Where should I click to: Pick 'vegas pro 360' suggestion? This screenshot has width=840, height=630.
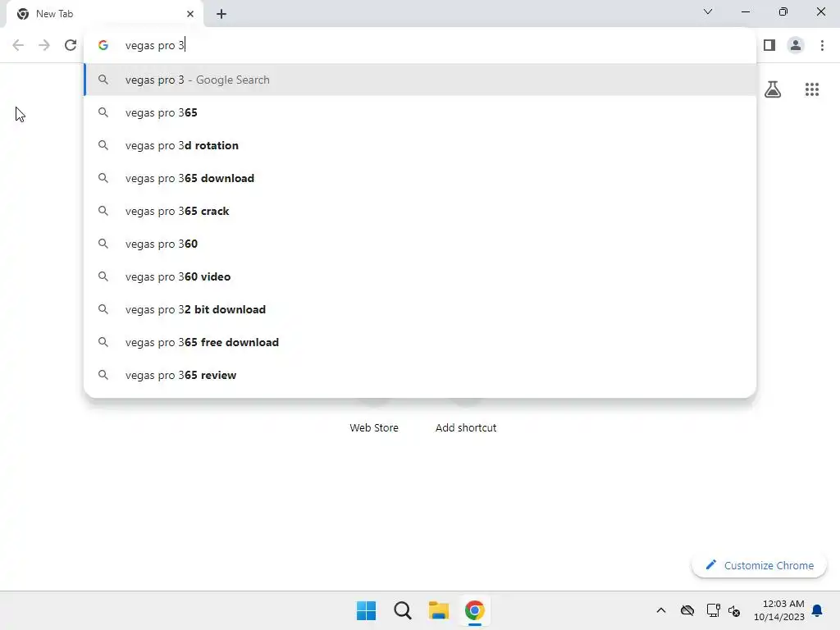click(420, 244)
